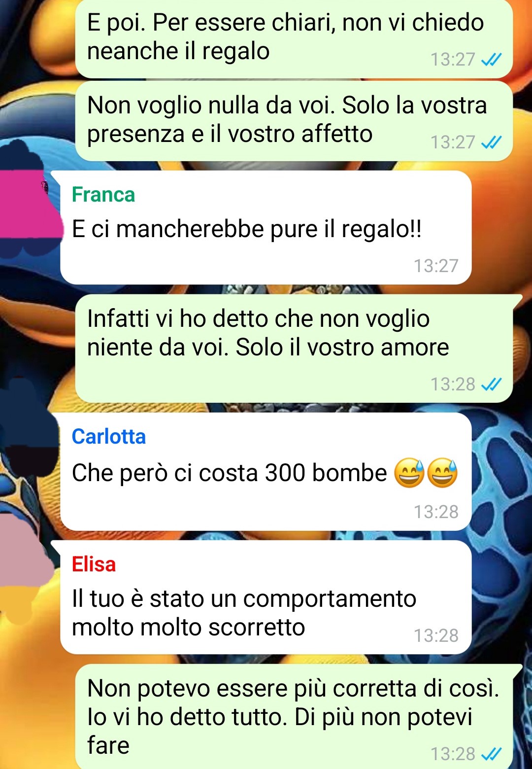Select message 'comportamento molto molto scorretto'
Screen dimensions: 532x769
pos(266,597)
